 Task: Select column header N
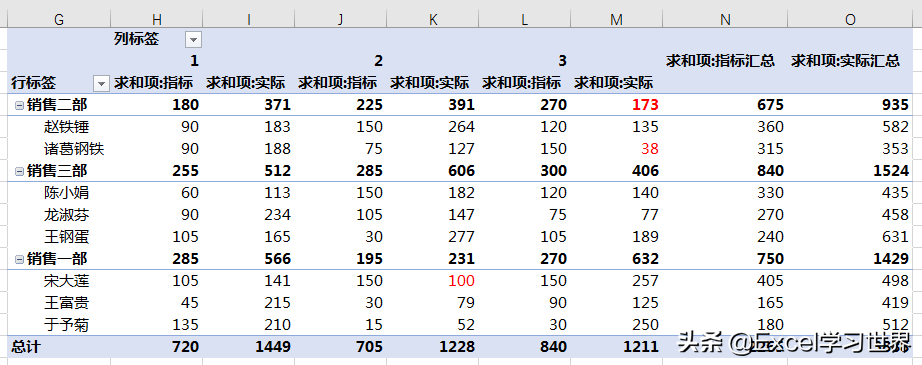click(x=725, y=20)
